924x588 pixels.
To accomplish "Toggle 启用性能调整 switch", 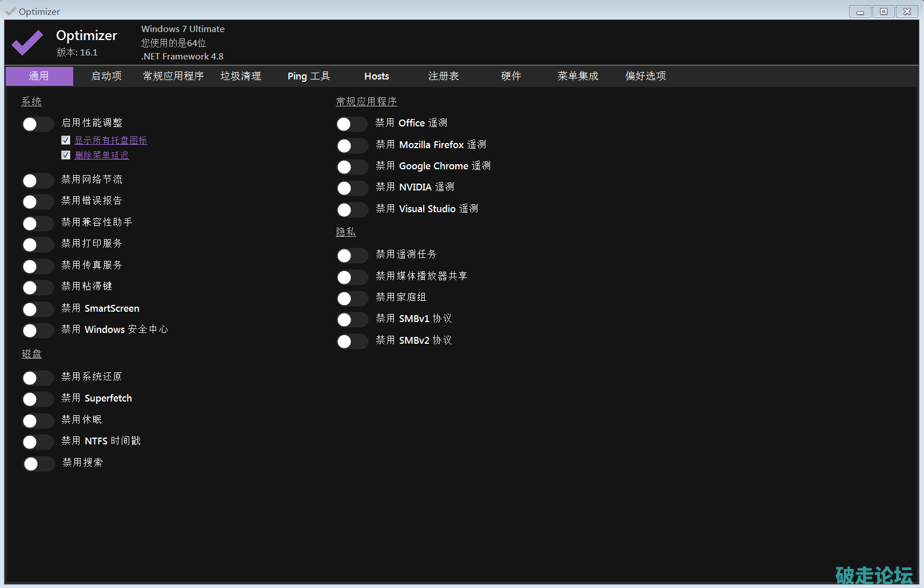I will (x=38, y=124).
